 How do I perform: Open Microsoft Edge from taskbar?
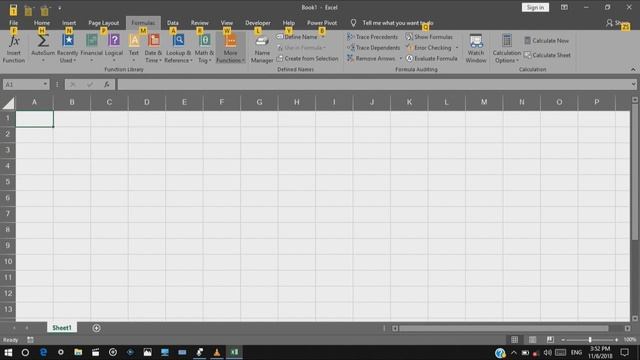pyautogui.click(x=43, y=352)
